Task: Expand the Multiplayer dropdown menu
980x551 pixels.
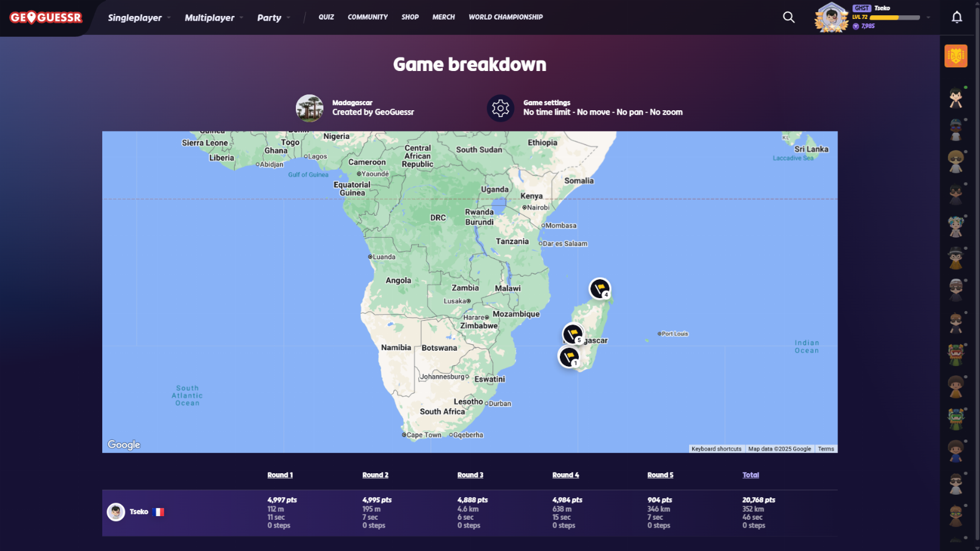Action: tap(214, 18)
